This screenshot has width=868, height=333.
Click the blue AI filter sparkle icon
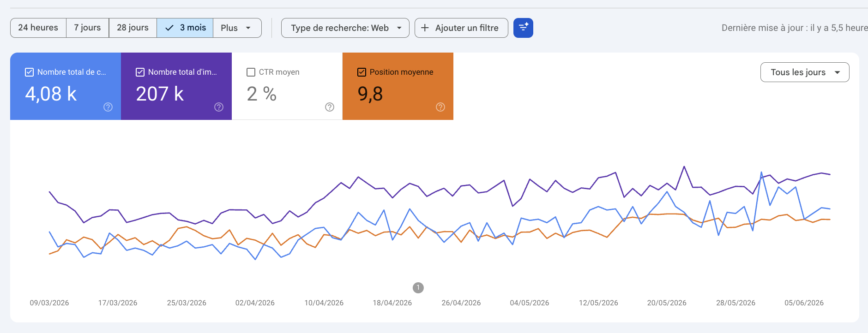523,28
